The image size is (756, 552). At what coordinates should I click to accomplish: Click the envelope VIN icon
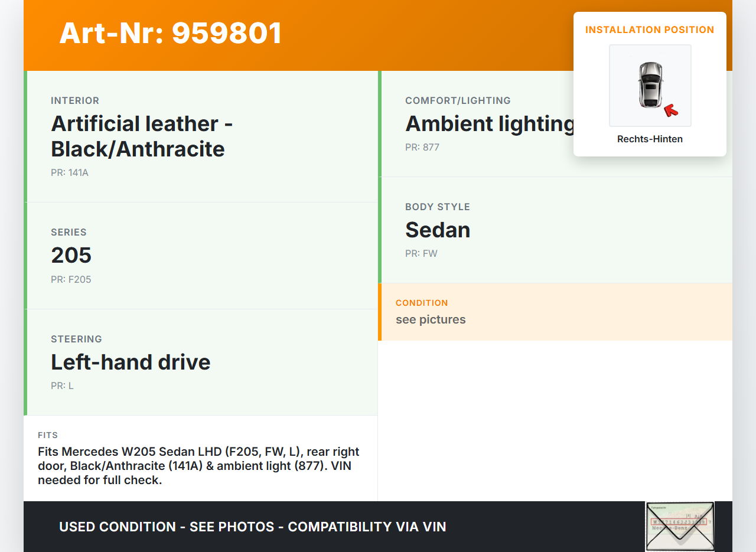679,526
